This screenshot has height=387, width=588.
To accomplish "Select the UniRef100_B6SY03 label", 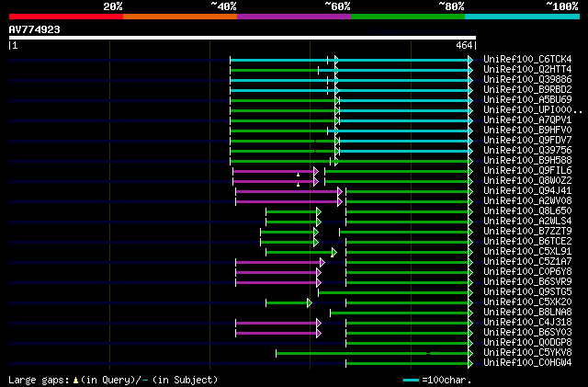I will [527, 333].
